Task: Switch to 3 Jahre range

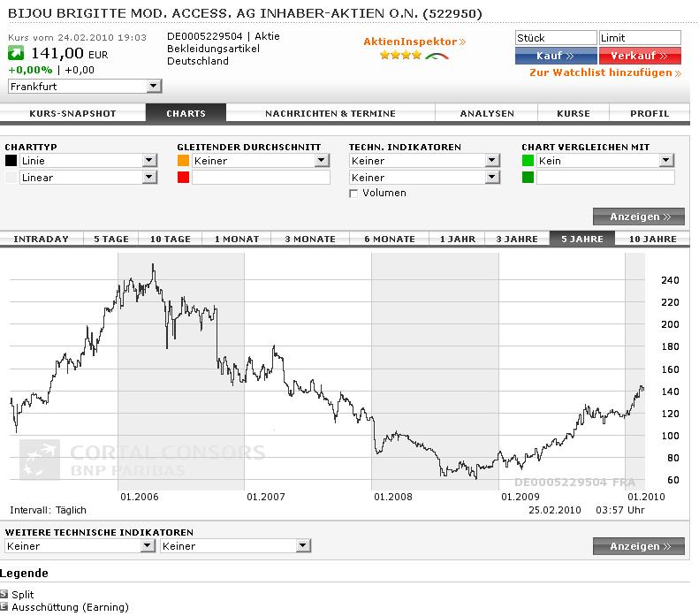Action: (517, 239)
